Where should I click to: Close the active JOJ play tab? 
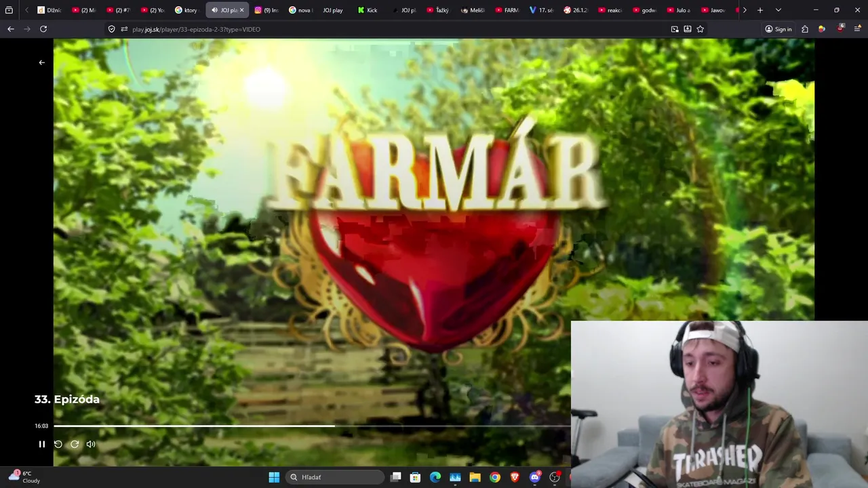point(241,10)
